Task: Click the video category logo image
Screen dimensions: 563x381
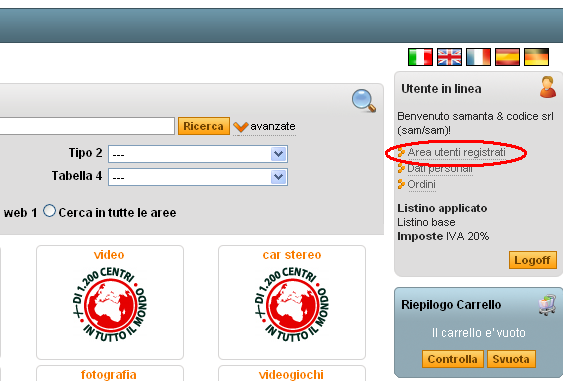Action: [110, 305]
